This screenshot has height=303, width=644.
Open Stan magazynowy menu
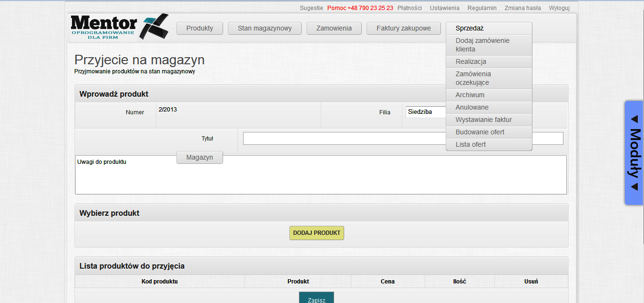click(265, 29)
